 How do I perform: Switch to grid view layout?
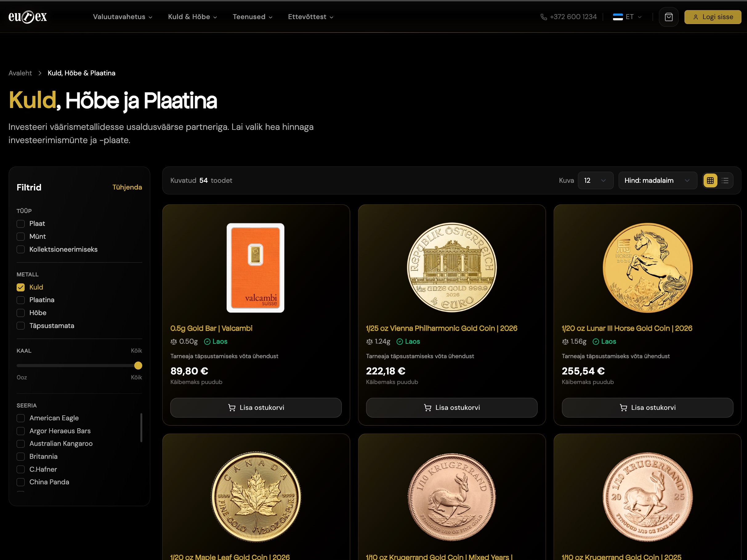[x=710, y=180]
